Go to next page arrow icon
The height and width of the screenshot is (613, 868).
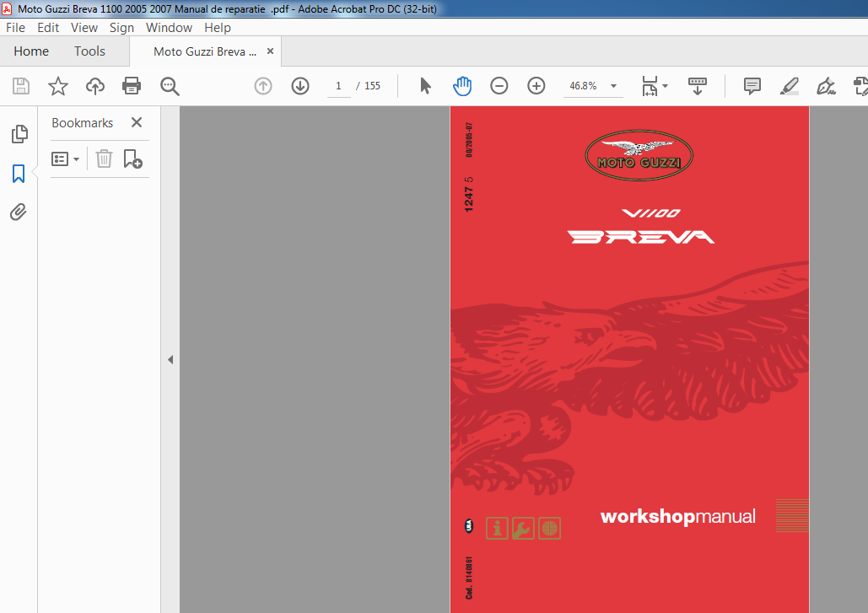point(300,86)
